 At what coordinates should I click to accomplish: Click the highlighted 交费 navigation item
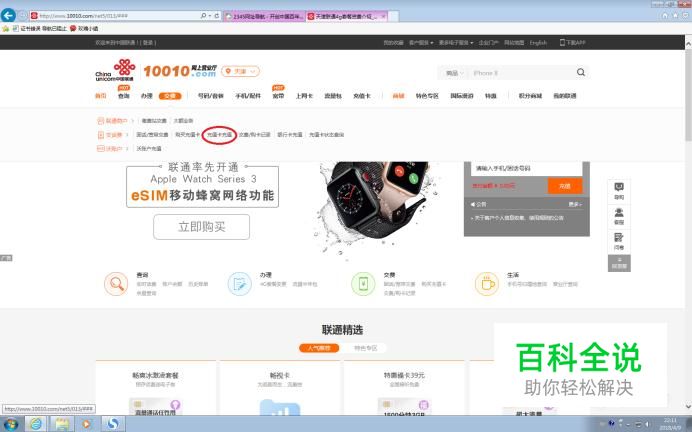170,96
